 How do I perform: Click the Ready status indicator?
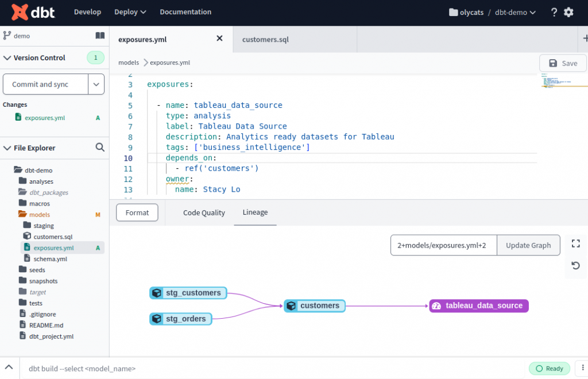550,369
